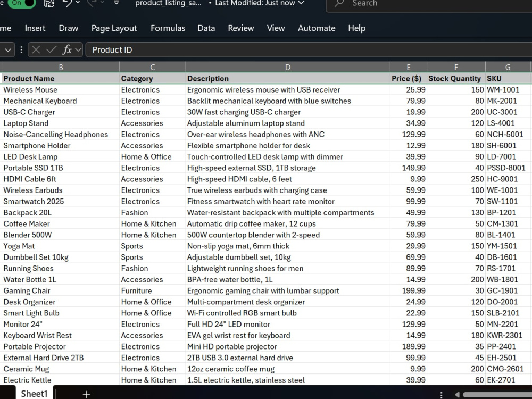Image resolution: width=532 pixels, height=399 pixels.
Task: Click the Electric Kettle cell
Action: 61,380
